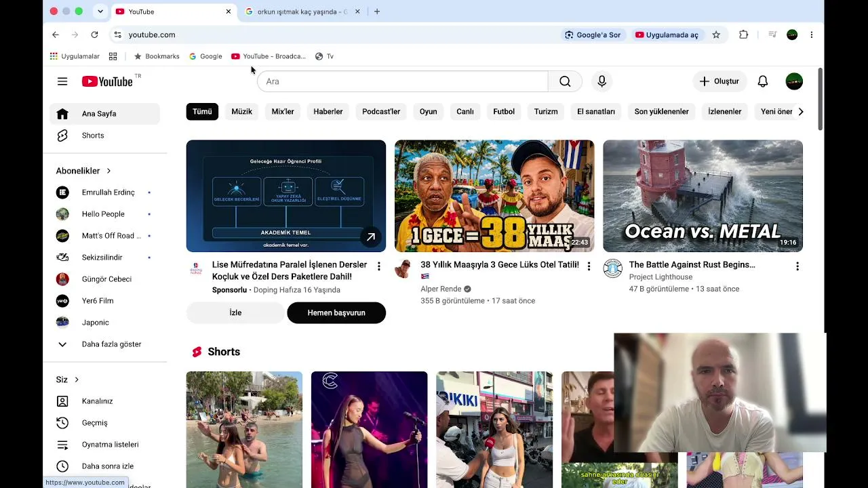Screen dimensions: 868x488
Task: Go back with browser back arrow
Action: click(x=56, y=35)
